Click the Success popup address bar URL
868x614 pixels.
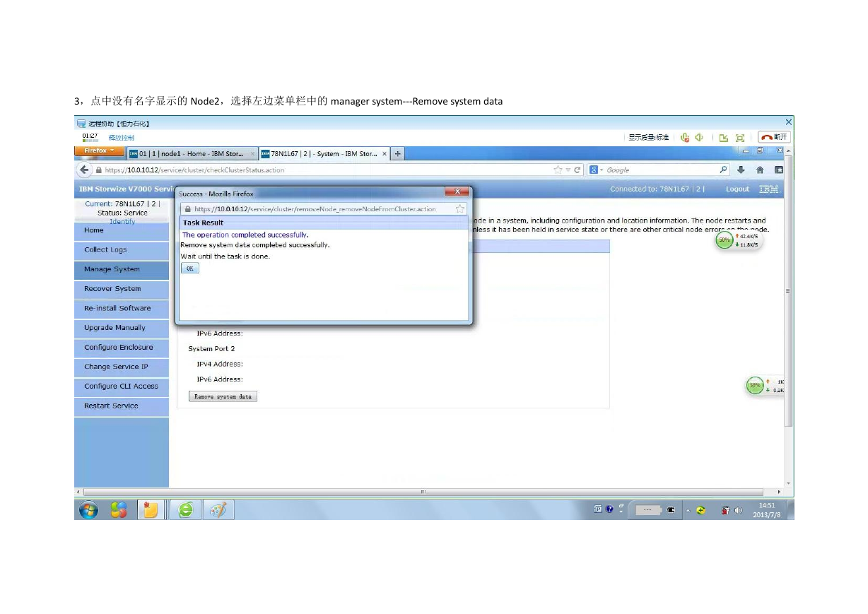(x=315, y=209)
